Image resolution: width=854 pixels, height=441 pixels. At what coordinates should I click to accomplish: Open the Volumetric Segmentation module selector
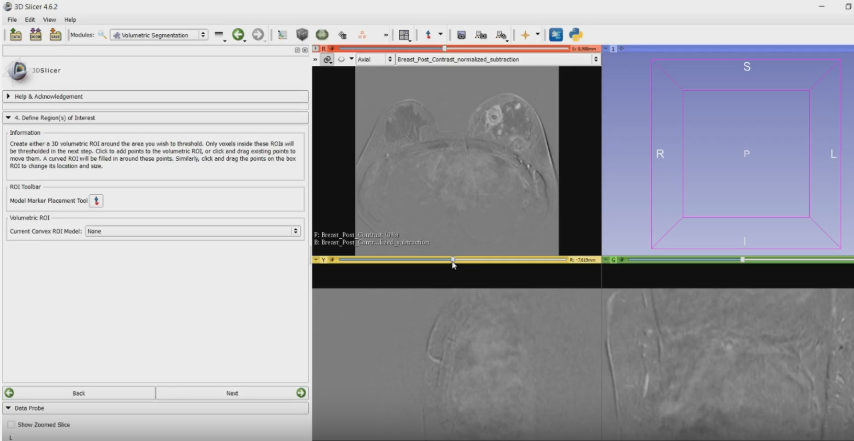159,34
